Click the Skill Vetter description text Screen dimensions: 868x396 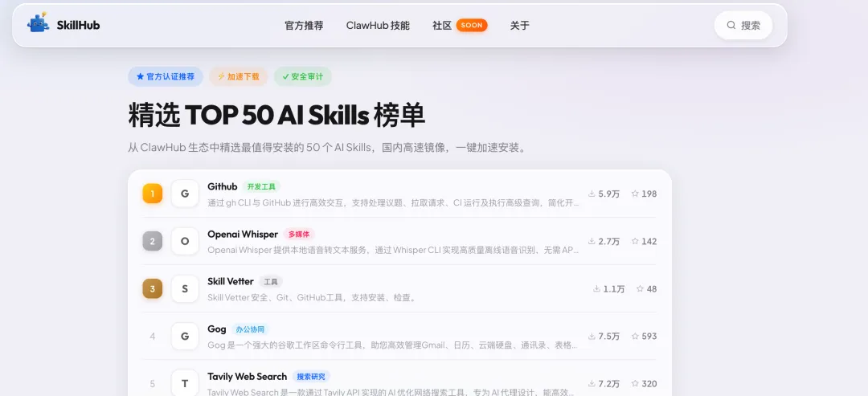pos(312,298)
